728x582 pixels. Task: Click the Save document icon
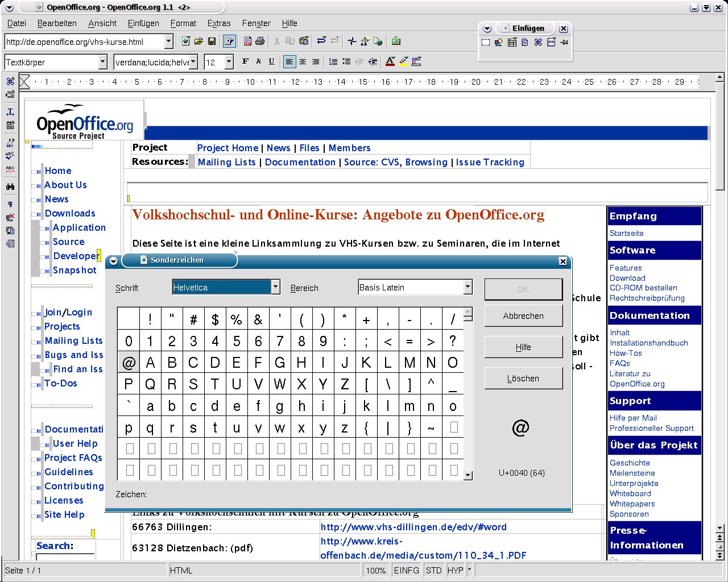(x=212, y=41)
